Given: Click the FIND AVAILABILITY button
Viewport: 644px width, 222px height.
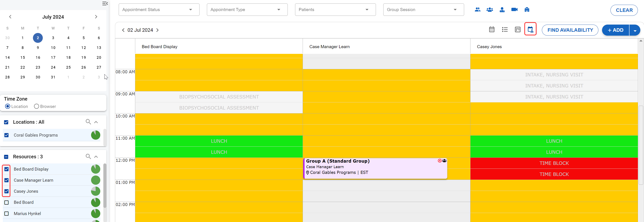Looking at the screenshot, I should (570, 30).
